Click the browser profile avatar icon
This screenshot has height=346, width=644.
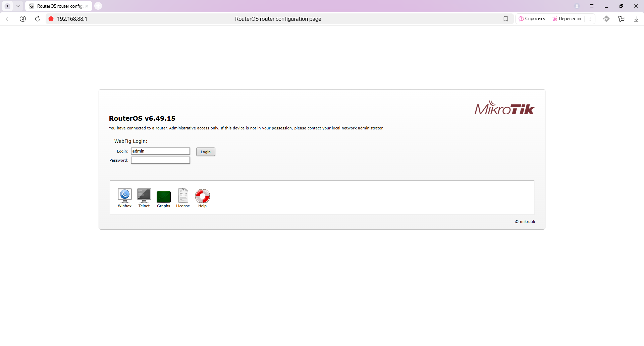577,6
